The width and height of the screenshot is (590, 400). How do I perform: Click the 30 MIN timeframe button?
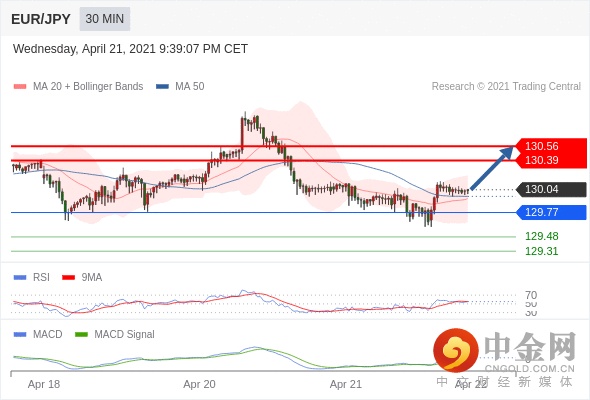pos(105,19)
